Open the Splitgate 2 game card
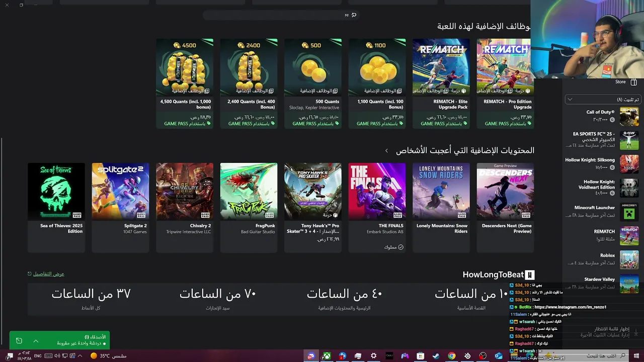 tap(120, 207)
